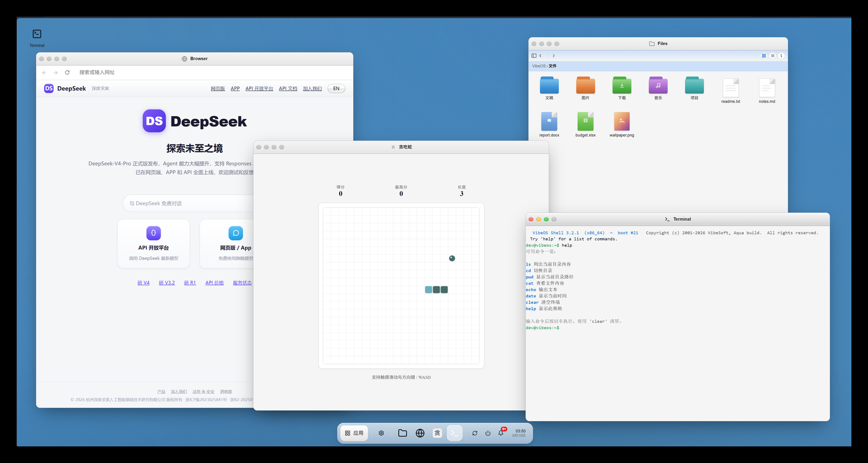Click the refresh icon in the dock
868x463 pixels.
pyautogui.click(x=475, y=433)
